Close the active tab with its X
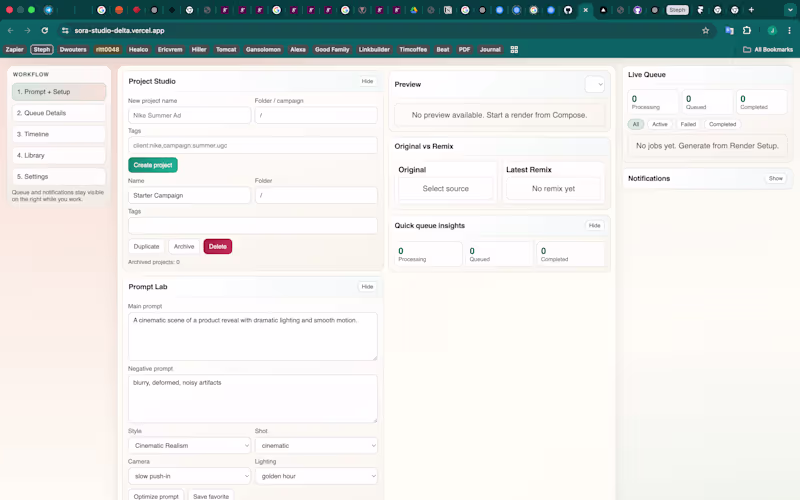 586,10
